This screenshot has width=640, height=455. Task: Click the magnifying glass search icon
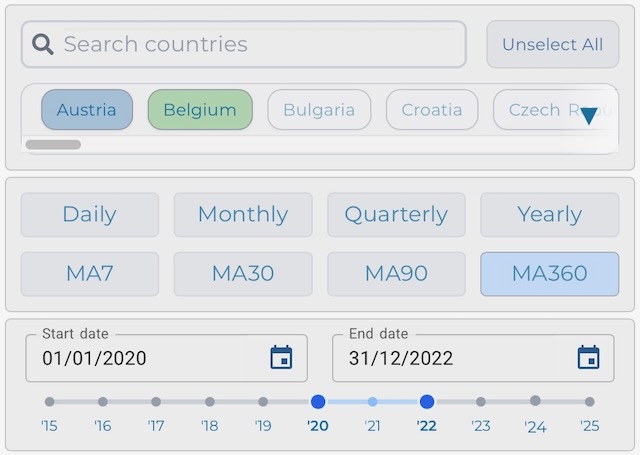pos(43,44)
